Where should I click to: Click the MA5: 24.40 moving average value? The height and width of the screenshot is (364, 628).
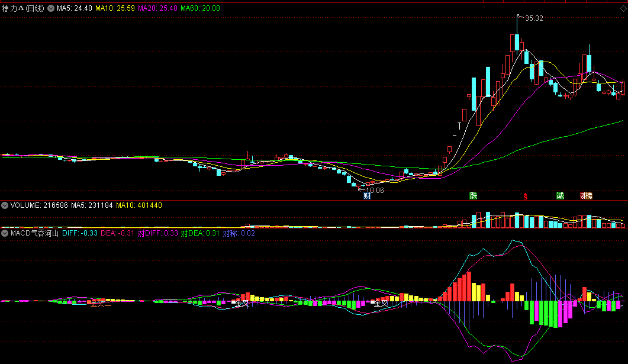[x=75, y=8]
